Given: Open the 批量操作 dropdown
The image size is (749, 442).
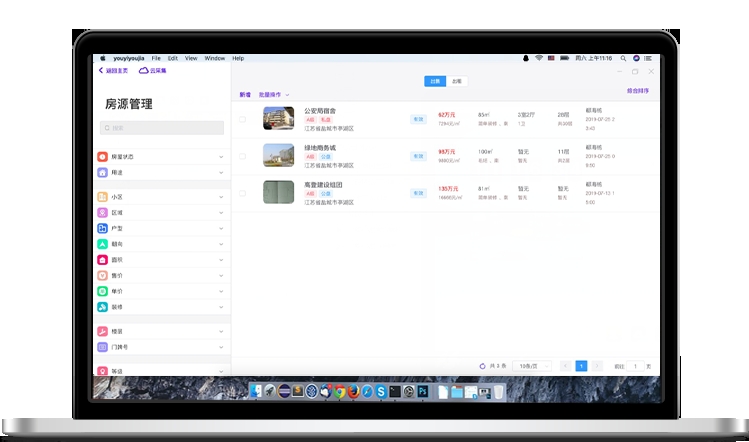Looking at the screenshot, I should [274, 95].
